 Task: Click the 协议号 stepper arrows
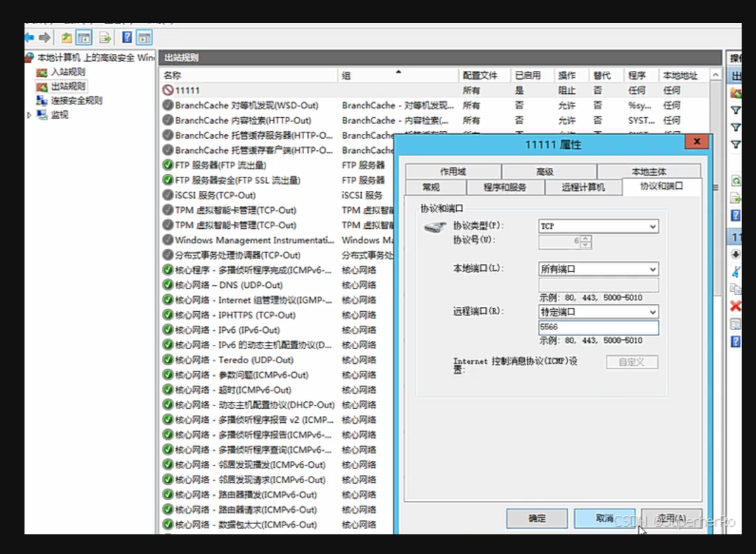(586, 242)
